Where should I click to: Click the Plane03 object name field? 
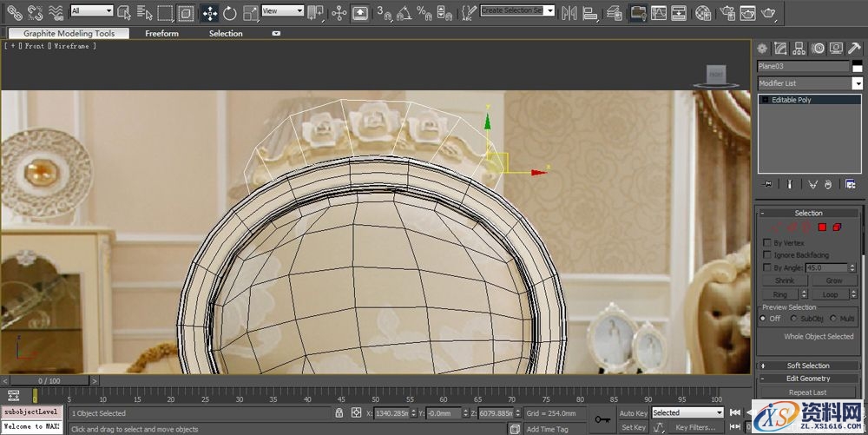pyautogui.click(x=803, y=66)
